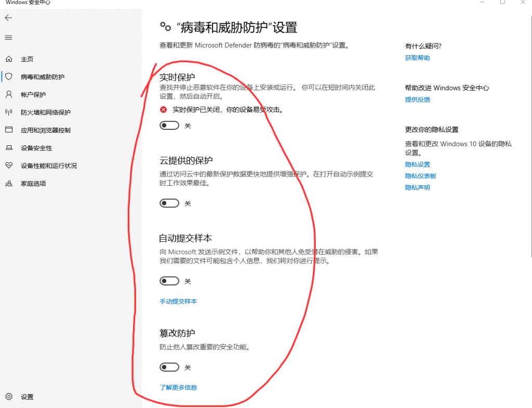The height and width of the screenshot is (408, 532).
Task: Click the antenna icon for 防火墙和网络保护
Action: [9, 112]
